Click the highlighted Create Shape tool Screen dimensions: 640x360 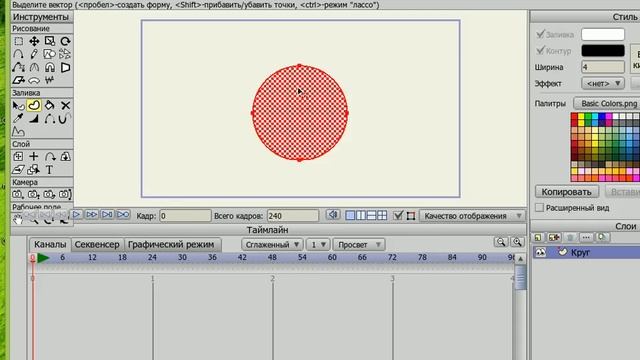(34, 106)
